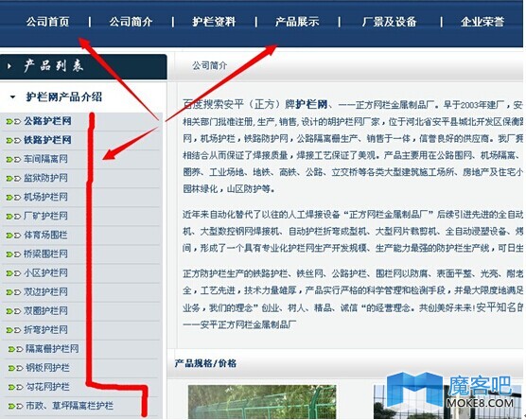Open the 公司首页 navigation item
Viewport: 526px width, 420px height.
pyautogui.click(x=47, y=22)
